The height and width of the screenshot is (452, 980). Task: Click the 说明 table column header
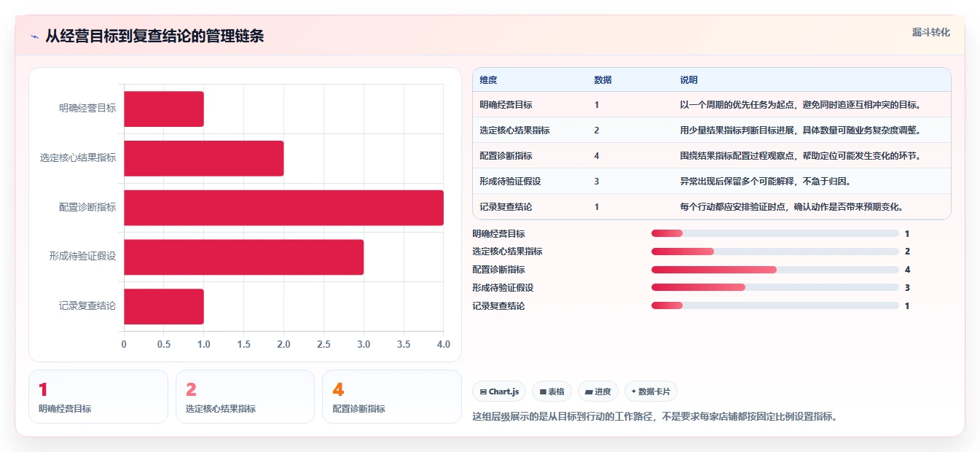pyautogui.click(x=689, y=79)
